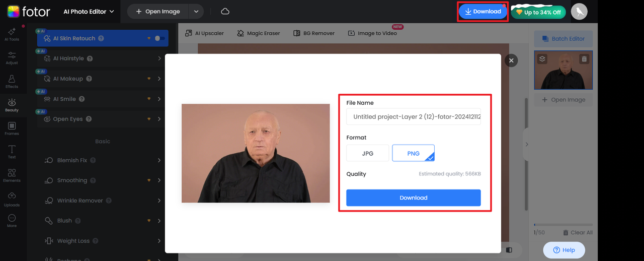Viewport: 644px width, 261px height.
Task: Open the AI Tools sidebar section
Action: 12,33
